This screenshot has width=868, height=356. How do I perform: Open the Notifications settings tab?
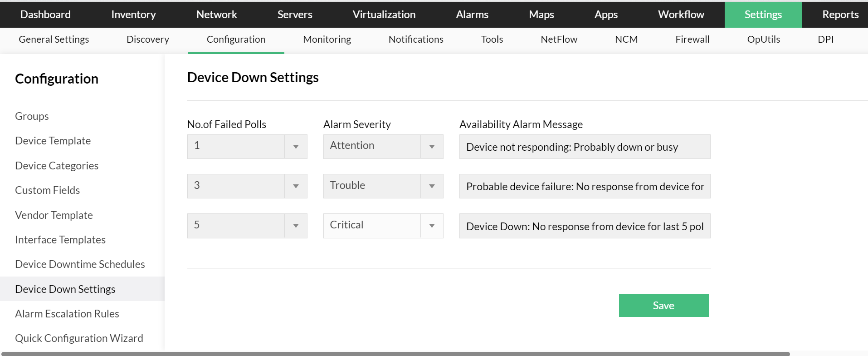[416, 40]
